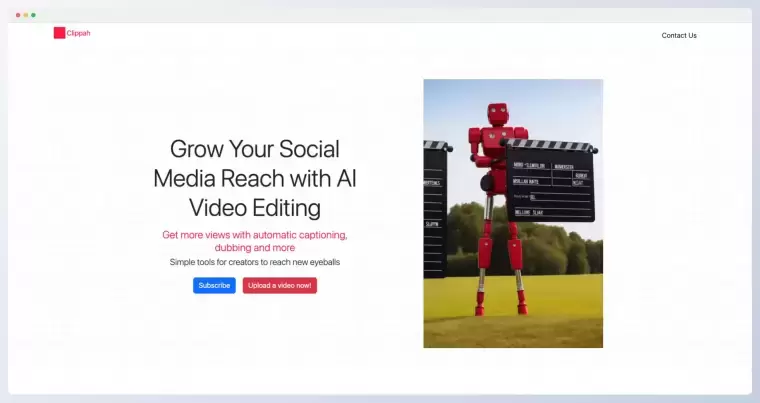Screen dimensions: 760x403
Task: Click the Simple tools for creators text
Action: (x=254, y=262)
